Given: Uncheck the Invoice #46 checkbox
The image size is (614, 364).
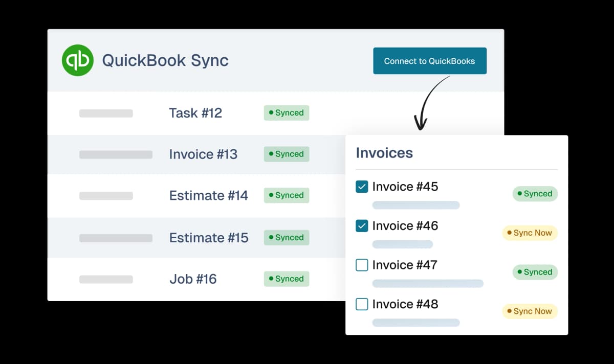Looking at the screenshot, I should click(362, 226).
